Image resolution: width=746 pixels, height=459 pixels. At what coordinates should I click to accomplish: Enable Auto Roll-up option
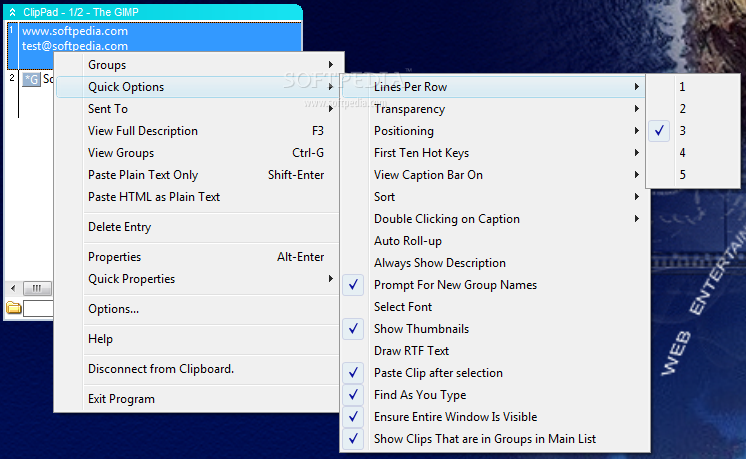(496, 241)
